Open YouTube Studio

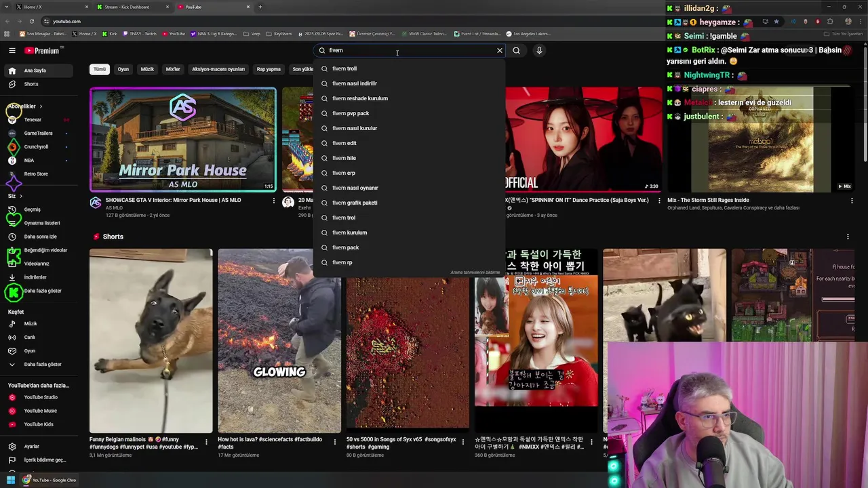(x=39, y=397)
